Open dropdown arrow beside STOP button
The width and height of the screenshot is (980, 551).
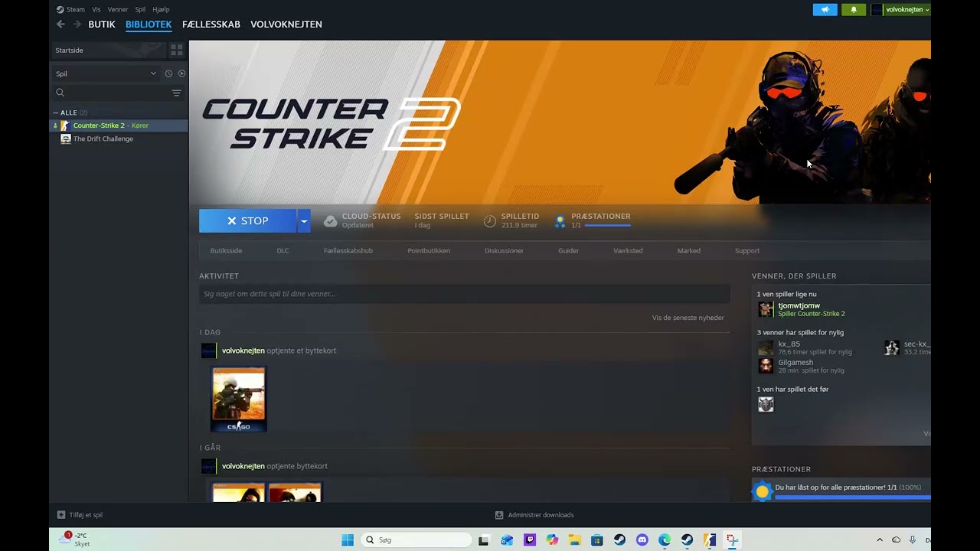tap(304, 221)
